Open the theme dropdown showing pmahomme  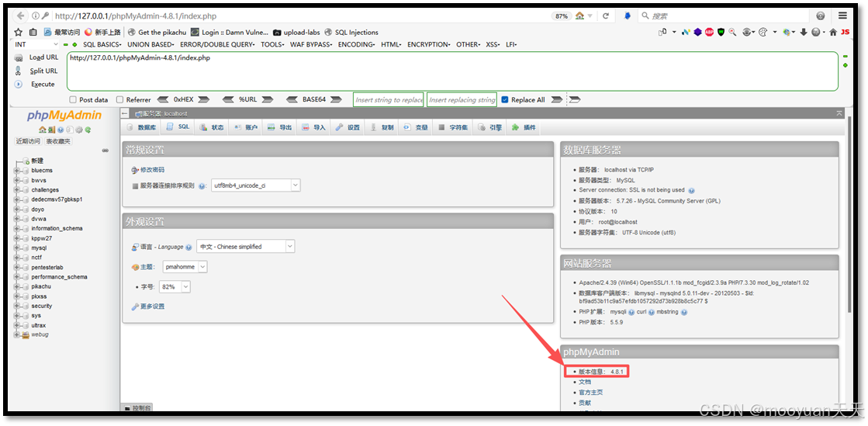[x=185, y=266]
